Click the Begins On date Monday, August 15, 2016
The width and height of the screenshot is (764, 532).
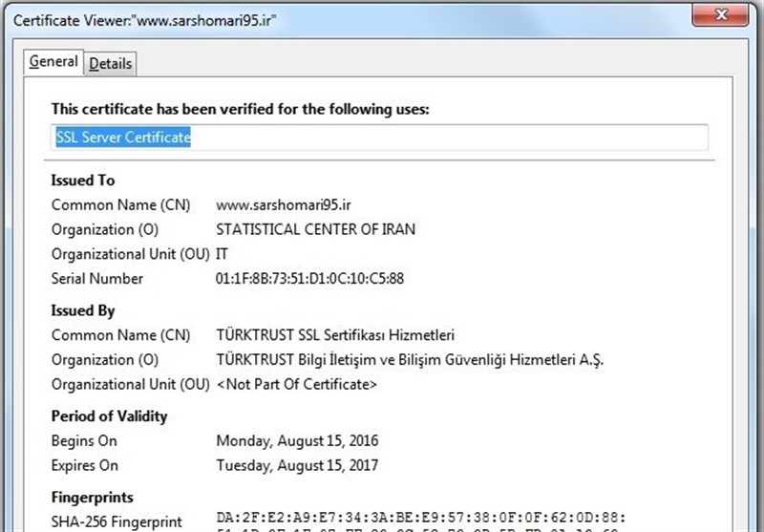(297, 441)
